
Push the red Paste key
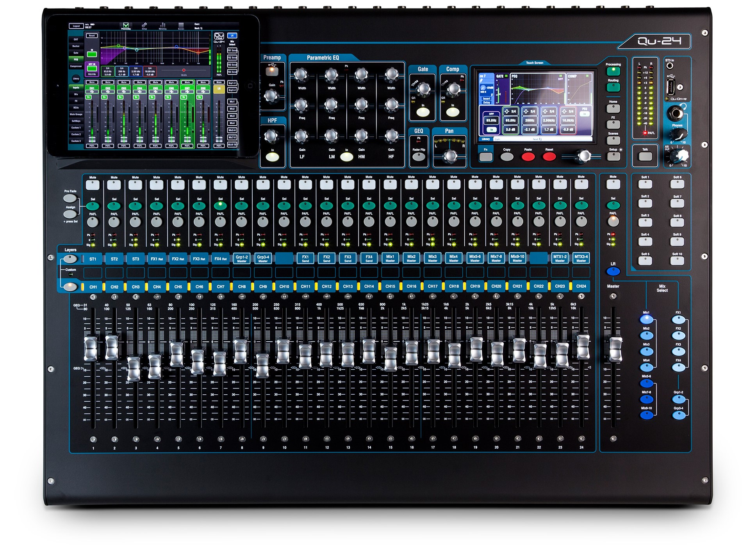tap(528, 157)
